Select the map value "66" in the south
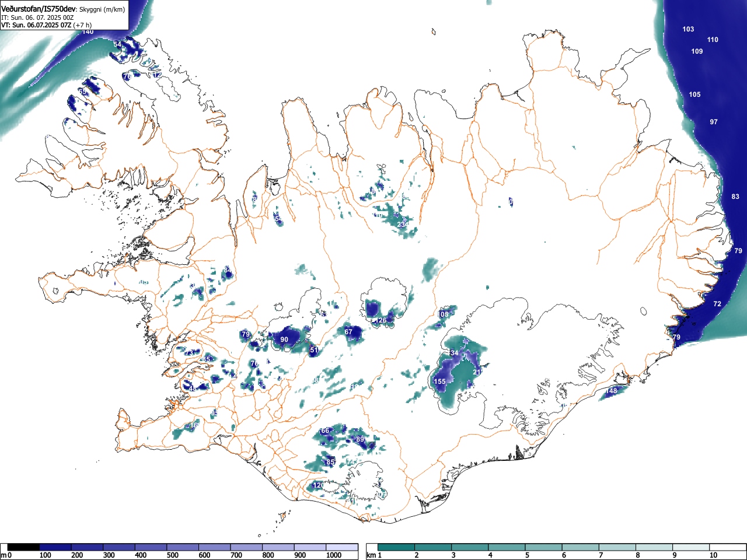 tap(325, 430)
